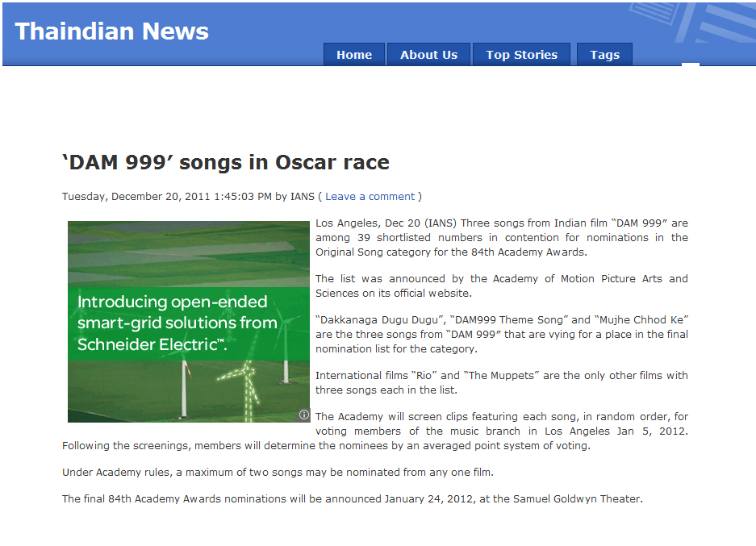Switch to Top Stories tab

point(521,55)
